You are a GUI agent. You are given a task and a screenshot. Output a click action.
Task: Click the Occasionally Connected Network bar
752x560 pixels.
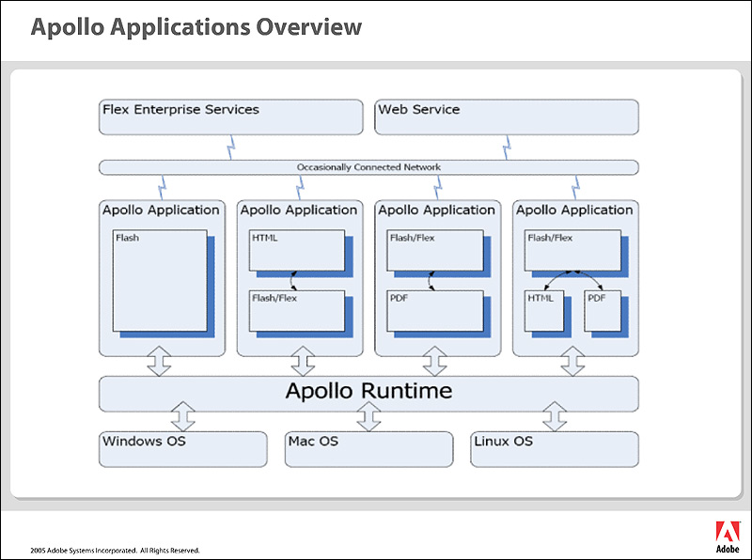tap(368, 167)
